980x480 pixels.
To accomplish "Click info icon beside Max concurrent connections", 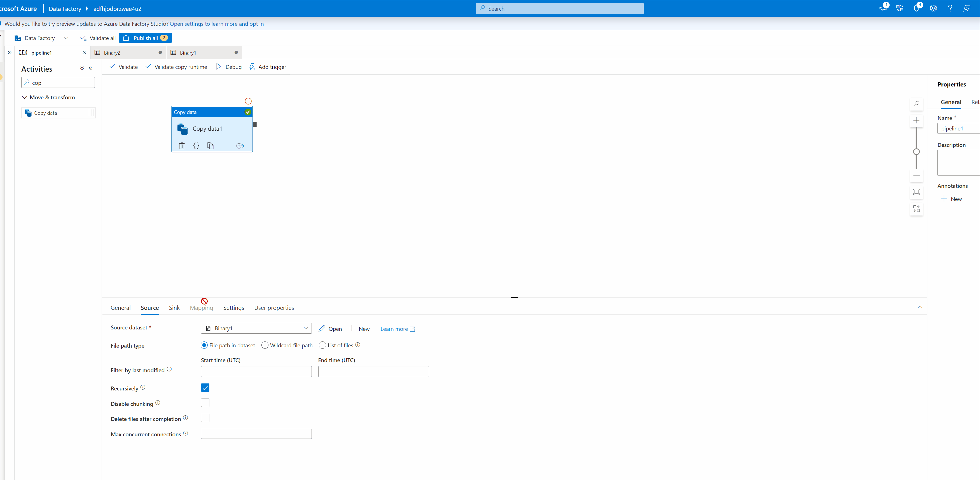I will pyautogui.click(x=185, y=433).
